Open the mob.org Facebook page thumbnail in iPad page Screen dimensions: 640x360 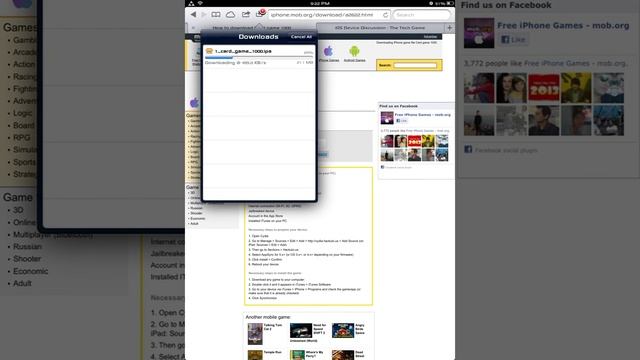click(x=387, y=118)
